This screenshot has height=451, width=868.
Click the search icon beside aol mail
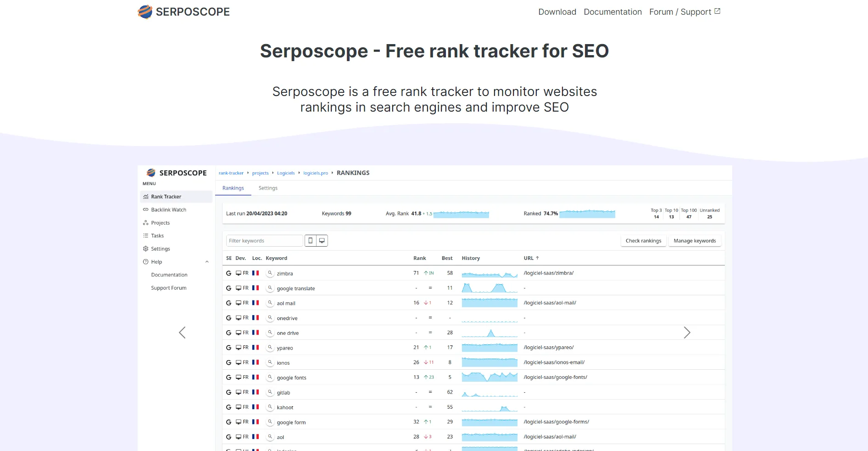click(x=270, y=303)
